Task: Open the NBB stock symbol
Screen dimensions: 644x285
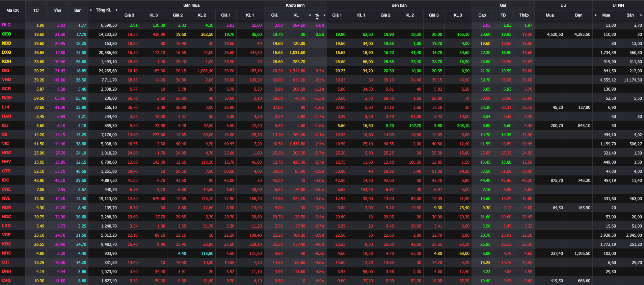Action: (x=6, y=43)
